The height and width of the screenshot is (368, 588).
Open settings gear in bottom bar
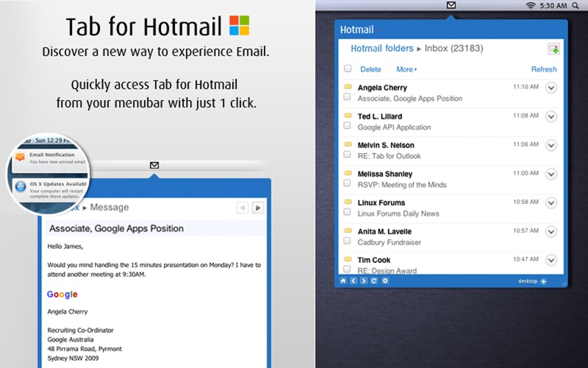coord(385,281)
